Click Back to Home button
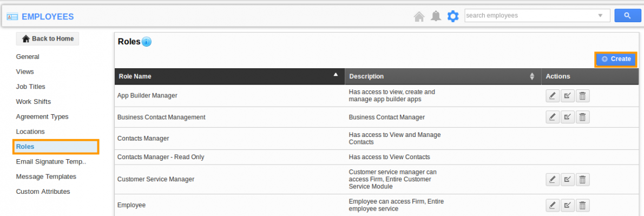Viewport: 644px width, 216px height. 48,38
